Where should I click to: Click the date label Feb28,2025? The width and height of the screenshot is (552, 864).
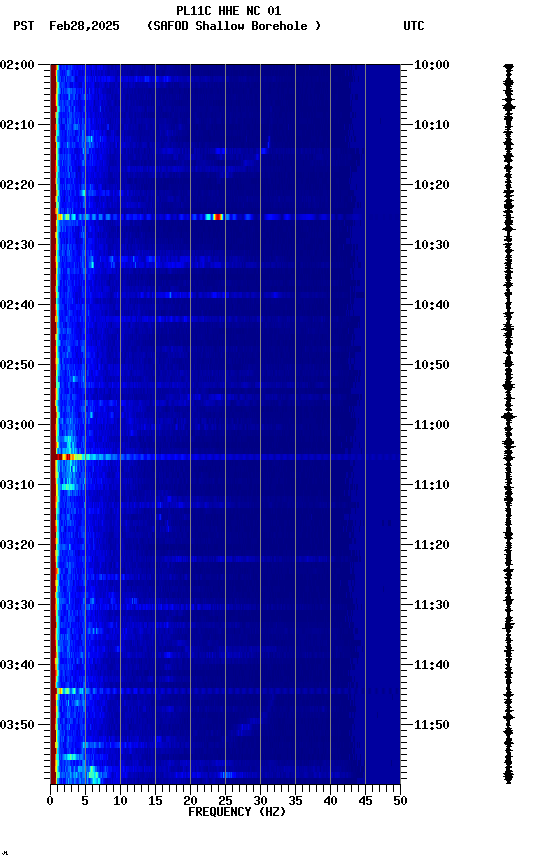pos(84,26)
